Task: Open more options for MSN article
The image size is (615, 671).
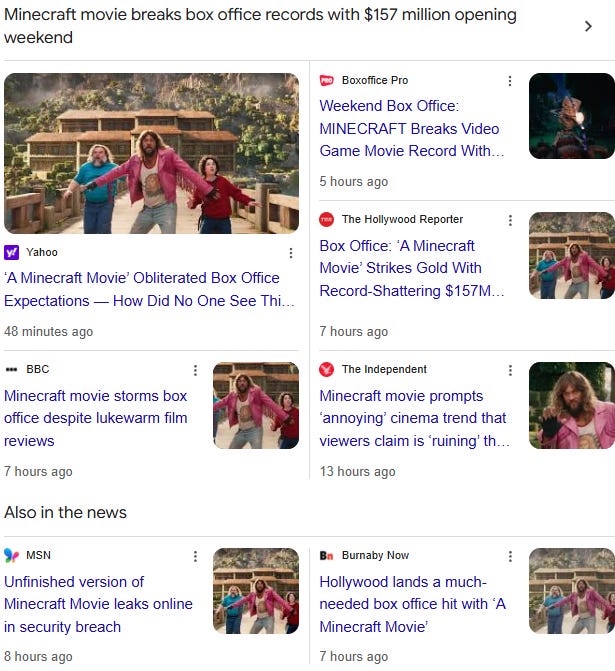Action: click(195, 556)
